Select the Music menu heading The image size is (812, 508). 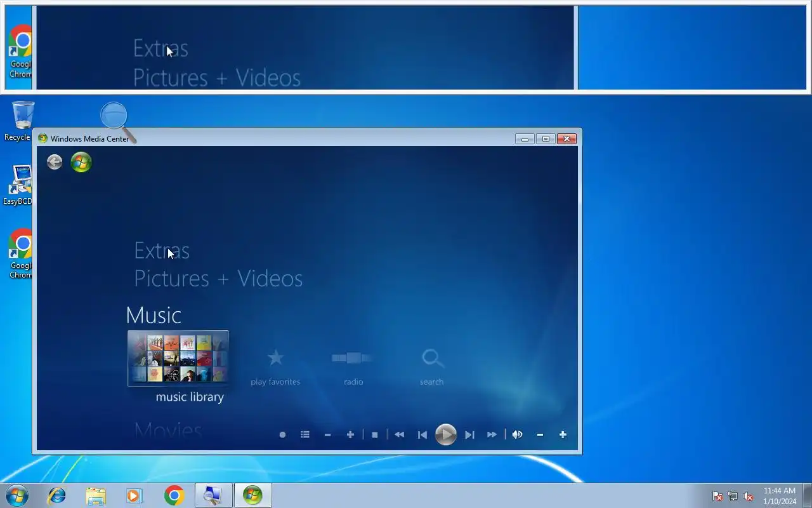click(154, 316)
